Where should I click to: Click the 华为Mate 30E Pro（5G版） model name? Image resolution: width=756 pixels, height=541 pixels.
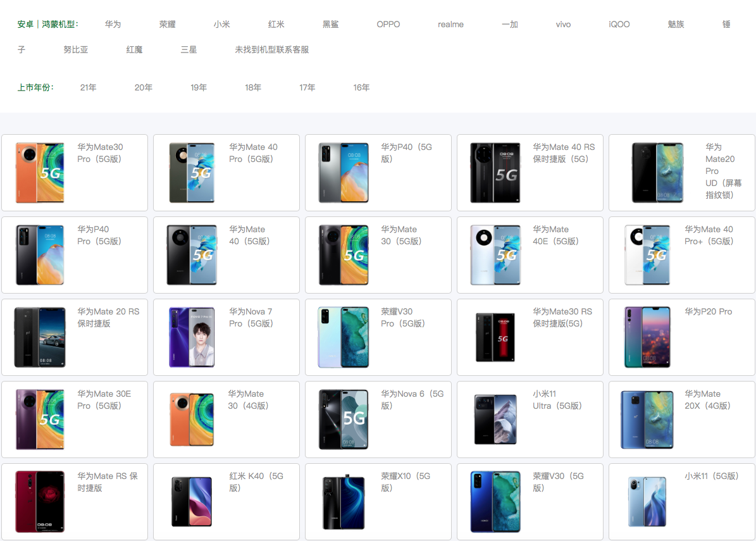[x=104, y=400]
